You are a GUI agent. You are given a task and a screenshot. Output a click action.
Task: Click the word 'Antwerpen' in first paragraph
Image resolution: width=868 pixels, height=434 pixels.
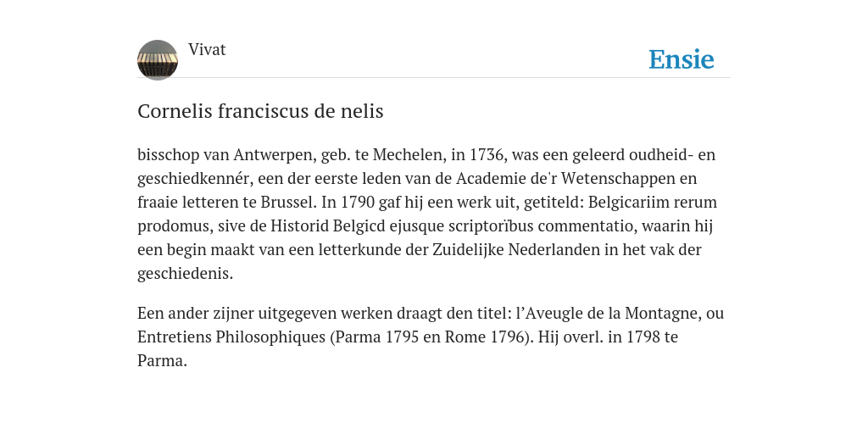[273, 155]
